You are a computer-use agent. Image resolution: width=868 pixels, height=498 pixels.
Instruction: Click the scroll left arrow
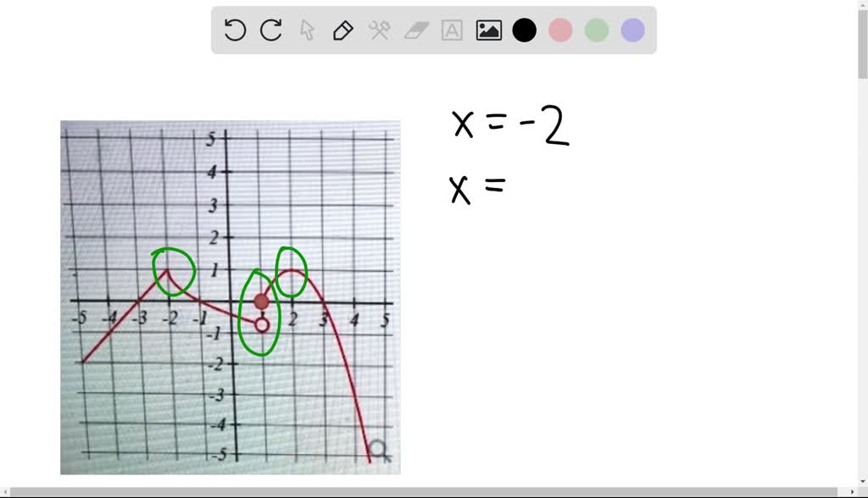[5, 492]
